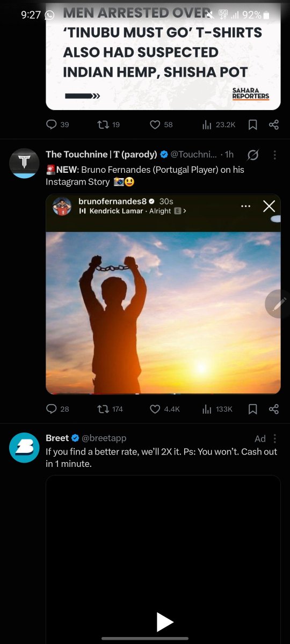The image size is (290, 644).
Task: View analytics showing 23.2K views
Action: pos(219,125)
